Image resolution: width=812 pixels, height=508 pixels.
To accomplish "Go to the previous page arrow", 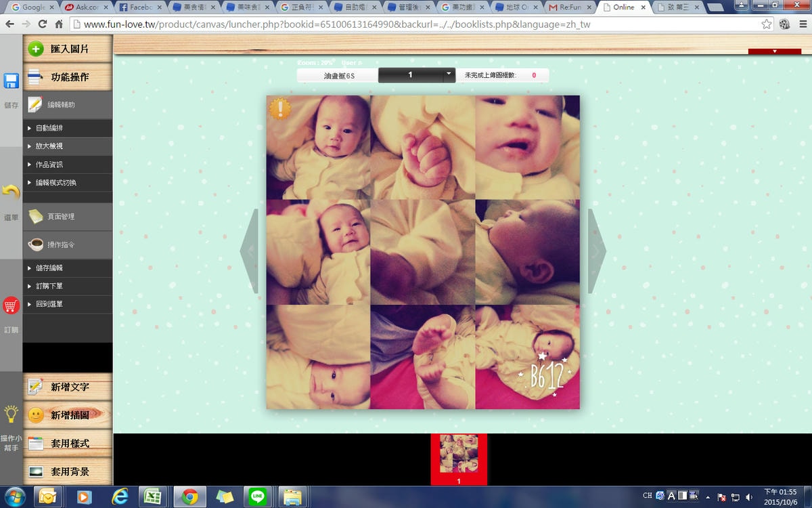I will (x=249, y=251).
